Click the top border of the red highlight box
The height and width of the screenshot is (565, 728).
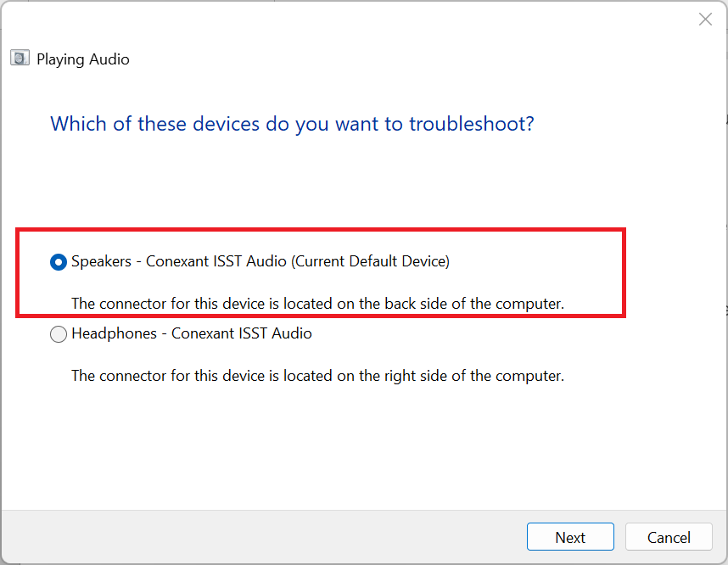point(321,229)
